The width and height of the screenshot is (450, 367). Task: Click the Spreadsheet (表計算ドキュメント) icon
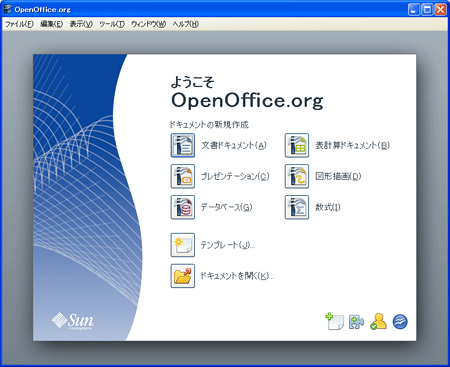point(297,145)
